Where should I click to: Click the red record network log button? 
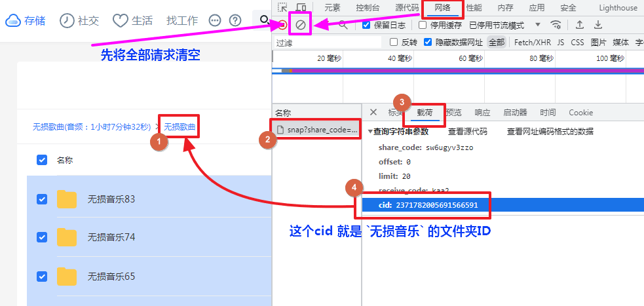[282, 25]
